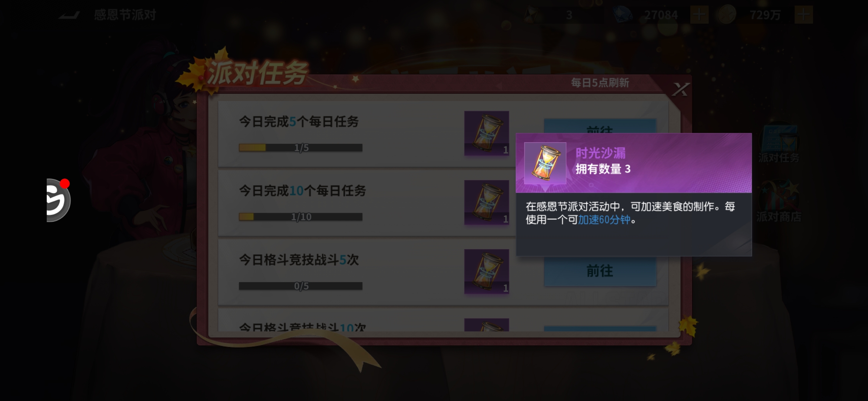
Task: Tap the floating assistant ball with red dot
Action: [59, 200]
